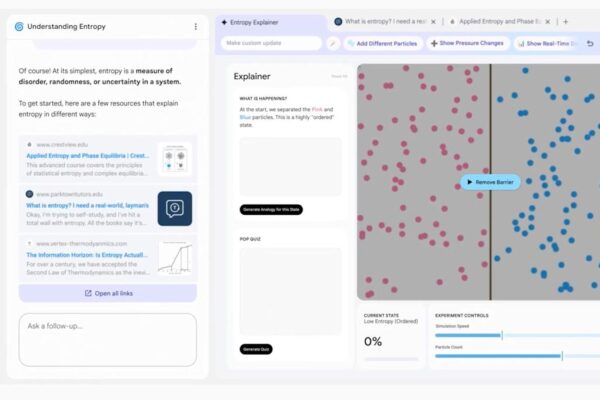The image size is (600, 400).
Task: Open The Information Horizon article link
Action: click(87, 255)
